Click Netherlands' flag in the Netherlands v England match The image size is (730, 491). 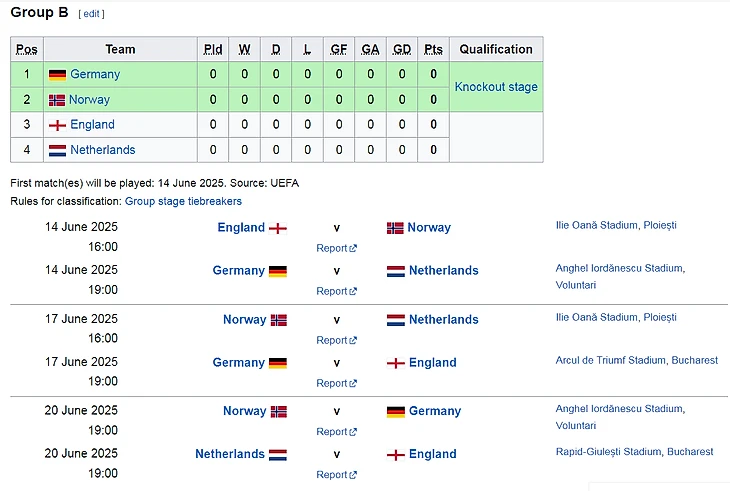(278, 454)
